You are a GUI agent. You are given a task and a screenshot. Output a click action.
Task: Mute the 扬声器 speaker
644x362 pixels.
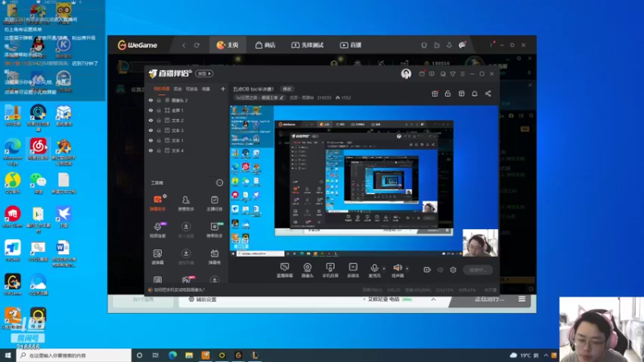(x=397, y=270)
